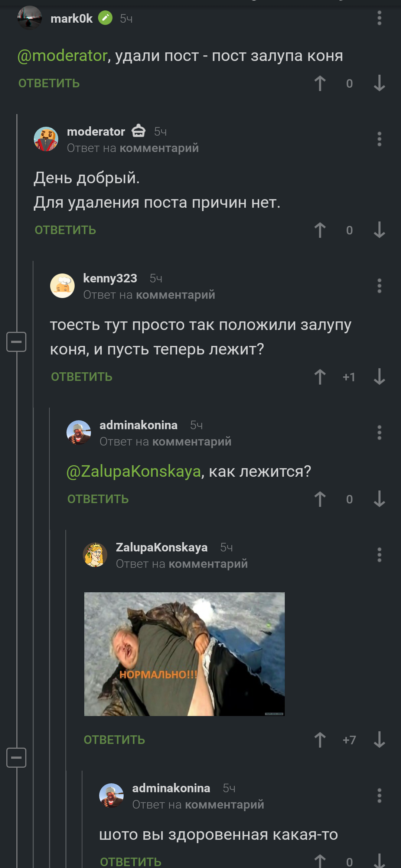
Task: Open the more options menu on kenny323's comment
Action: coord(379,286)
